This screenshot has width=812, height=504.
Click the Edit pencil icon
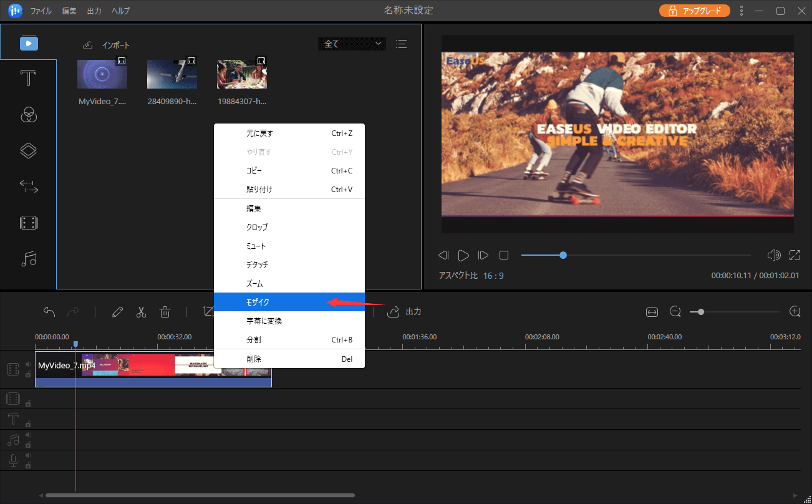click(x=117, y=312)
